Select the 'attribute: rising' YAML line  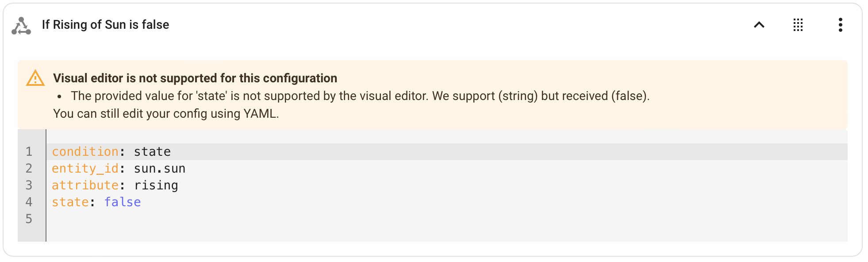pyautogui.click(x=115, y=185)
